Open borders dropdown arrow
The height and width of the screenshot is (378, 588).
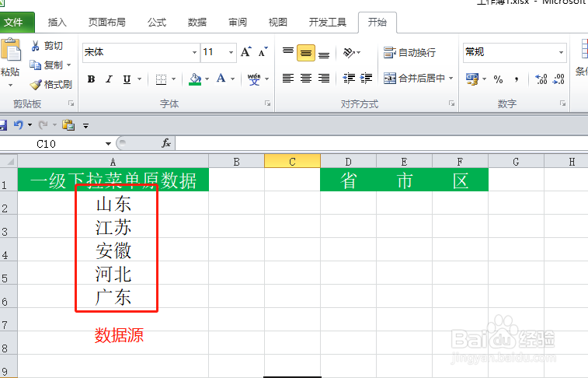(174, 79)
